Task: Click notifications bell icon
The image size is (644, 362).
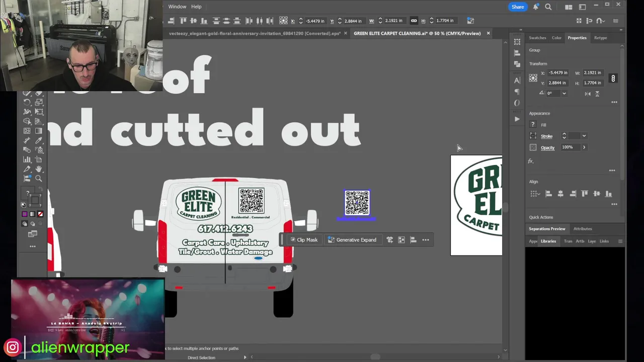Action: tap(536, 7)
